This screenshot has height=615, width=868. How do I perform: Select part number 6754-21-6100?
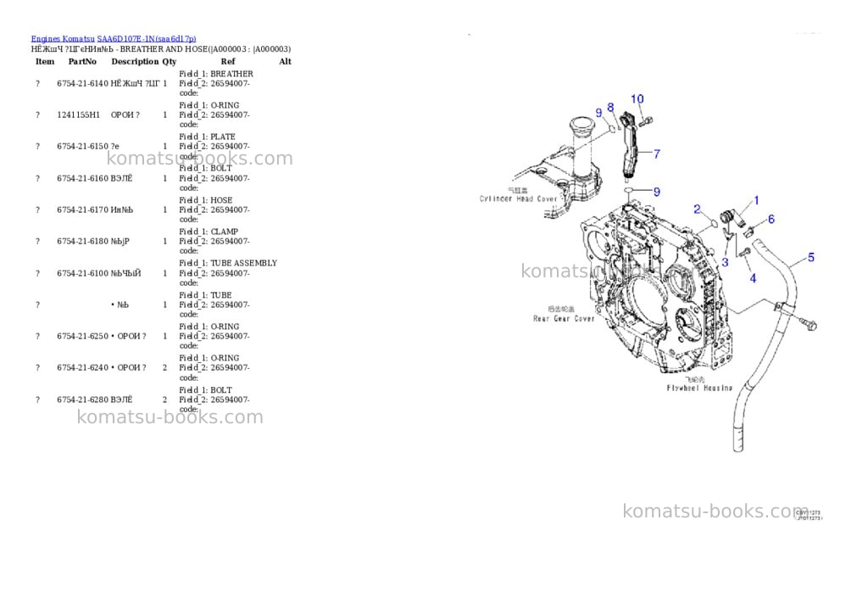[82, 274]
